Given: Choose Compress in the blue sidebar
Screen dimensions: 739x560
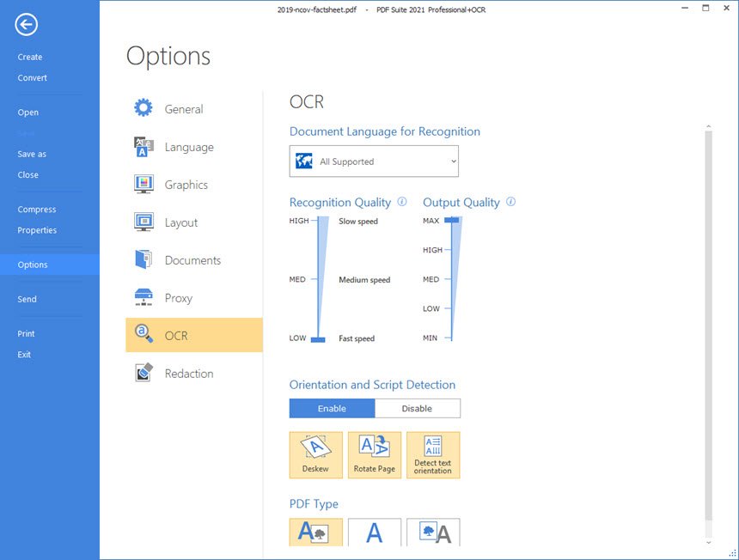Looking at the screenshot, I should pos(37,209).
